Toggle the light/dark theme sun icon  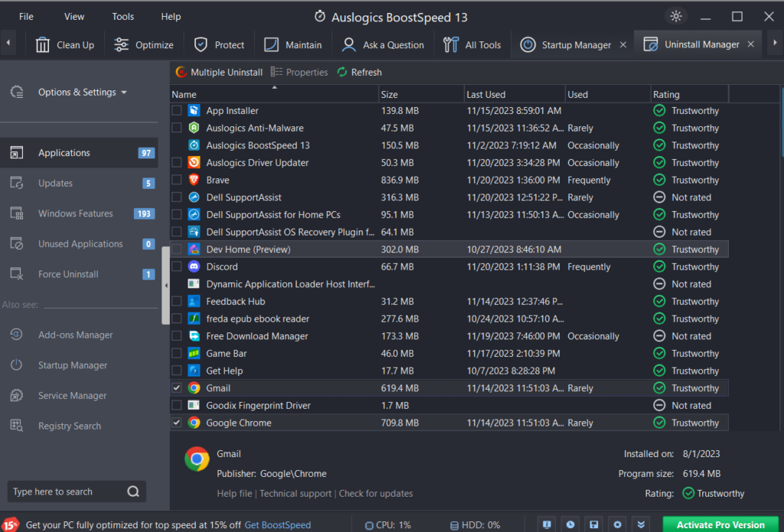(675, 16)
